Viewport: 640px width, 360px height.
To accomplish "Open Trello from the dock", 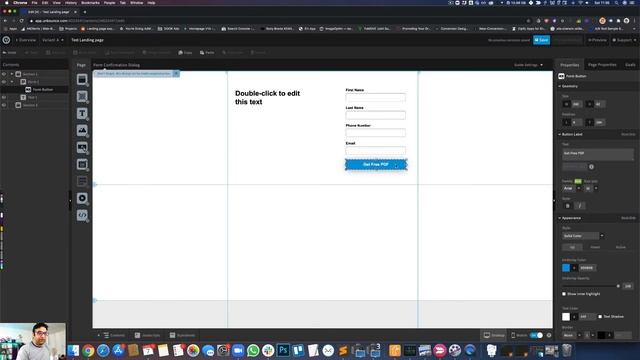I will coord(298,350).
